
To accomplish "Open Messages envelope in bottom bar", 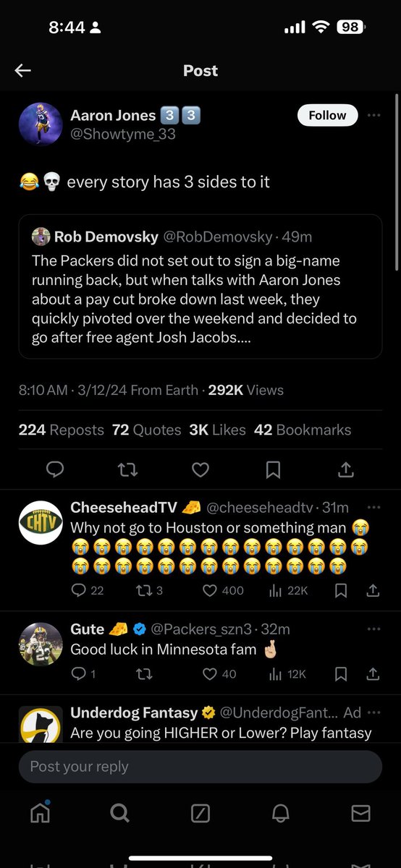I will 360,813.
